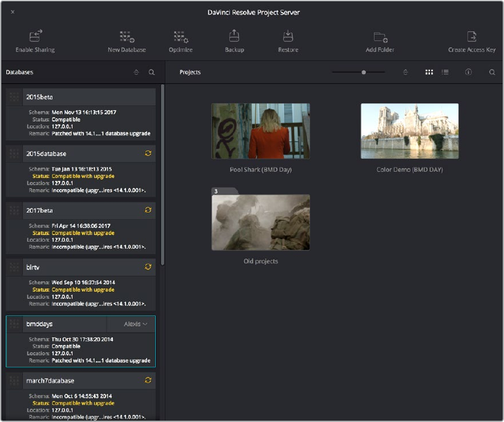Search the Projects panel
Image resolution: width=504 pixels, height=422 pixels.
(492, 72)
